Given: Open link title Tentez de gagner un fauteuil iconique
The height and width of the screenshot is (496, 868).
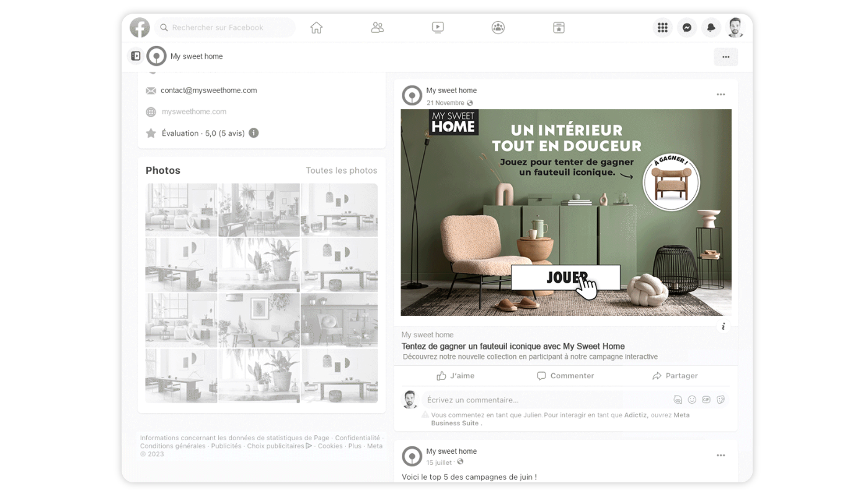Looking at the screenshot, I should pos(513,347).
